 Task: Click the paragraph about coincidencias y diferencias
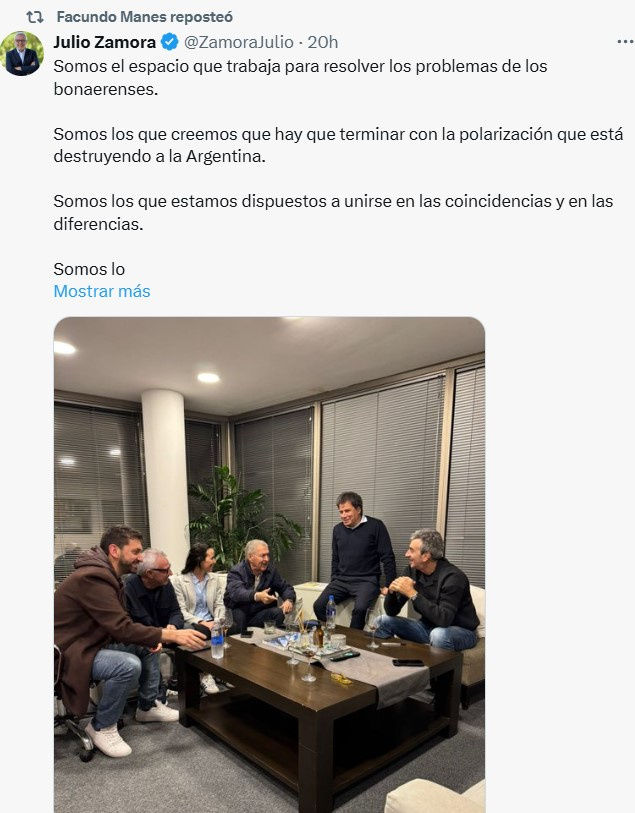[x=333, y=213]
